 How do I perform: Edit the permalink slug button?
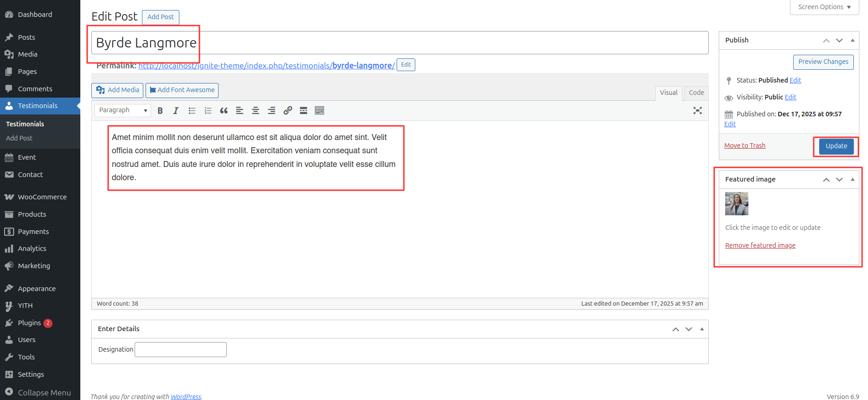coord(406,65)
